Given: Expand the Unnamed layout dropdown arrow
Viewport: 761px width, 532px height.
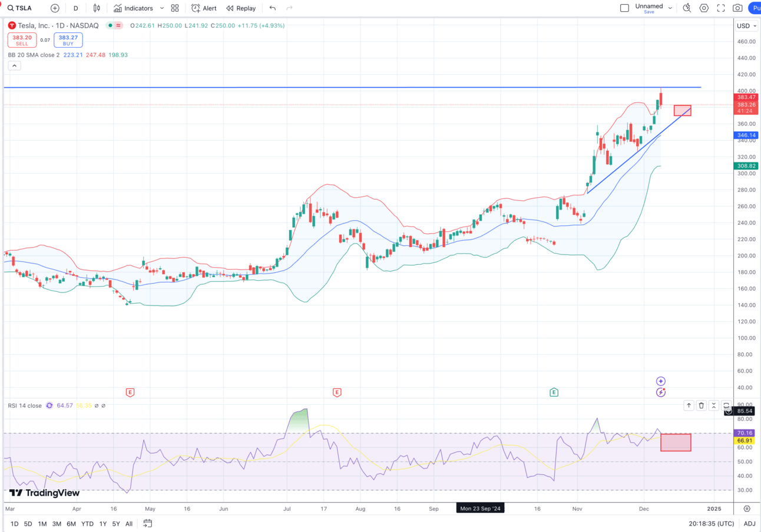Looking at the screenshot, I should pos(670,8).
